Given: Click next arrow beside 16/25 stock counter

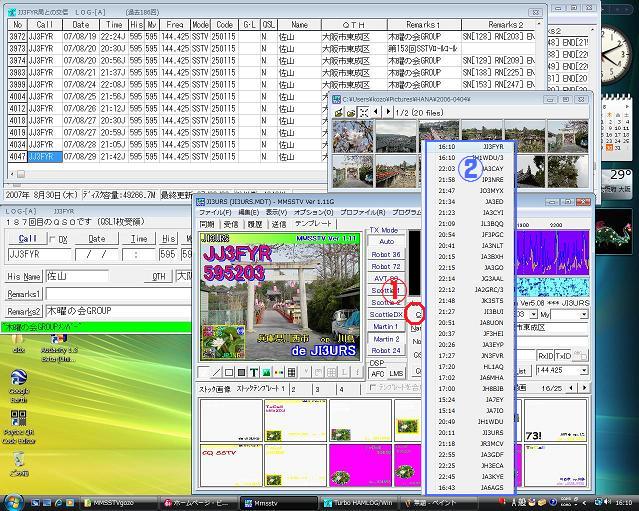Looking at the screenshot, I should coord(584,388).
